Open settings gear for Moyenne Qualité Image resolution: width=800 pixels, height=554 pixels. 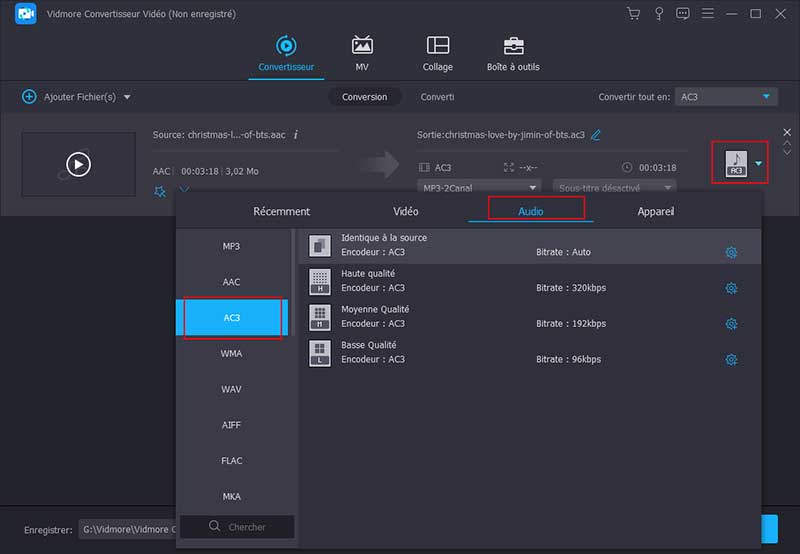tap(731, 324)
